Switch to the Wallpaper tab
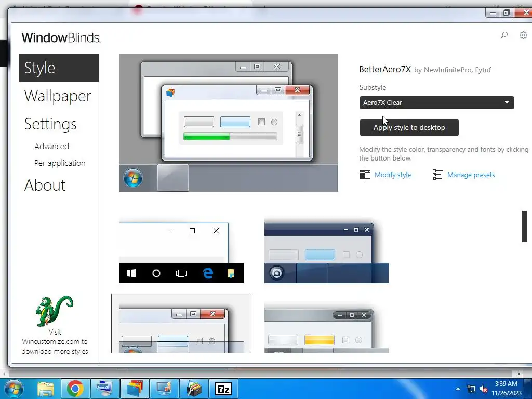 pyautogui.click(x=58, y=96)
